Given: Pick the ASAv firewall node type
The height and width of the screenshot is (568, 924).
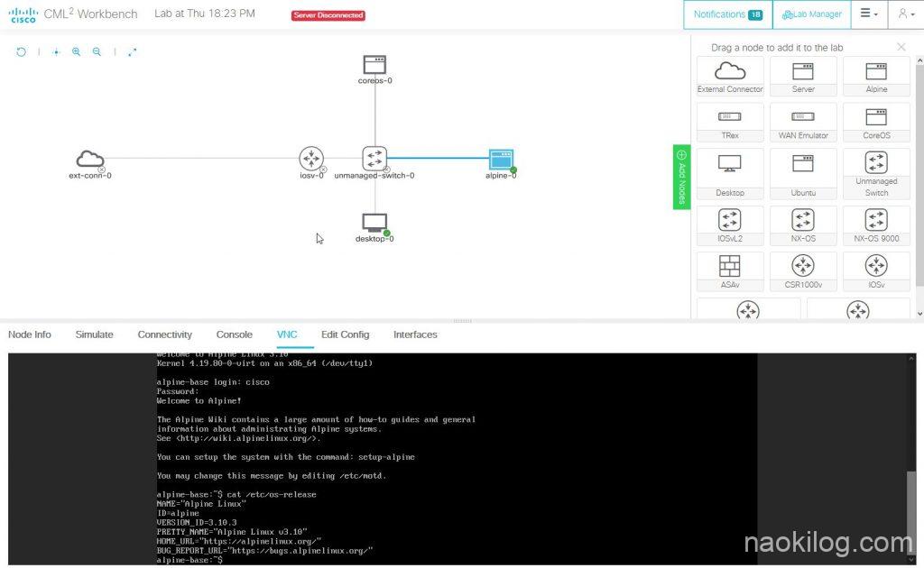Looking at the screenshot, I should (730, 272).
